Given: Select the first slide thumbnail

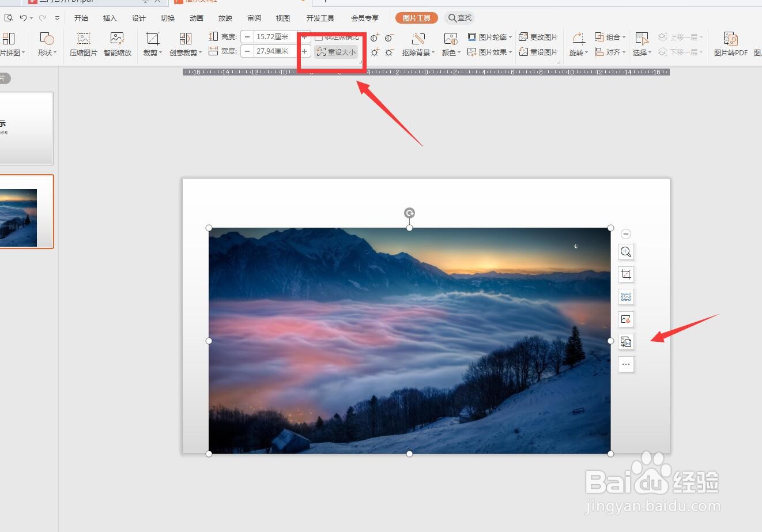Looking at the screenshot, I should tap(27, 128).
